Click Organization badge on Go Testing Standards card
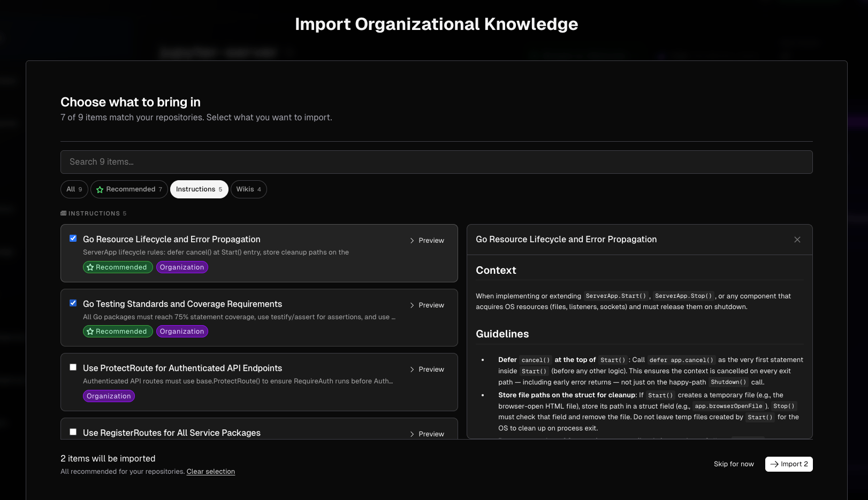868x500 pixels. point(182,332)
